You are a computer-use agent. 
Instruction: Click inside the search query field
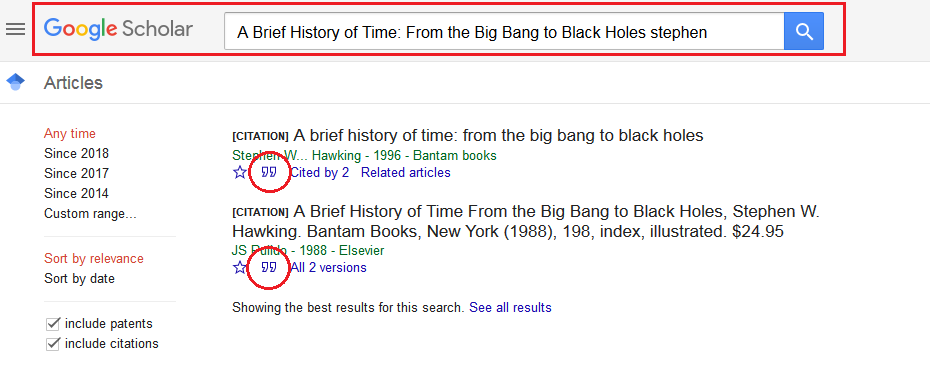click(504, 31)
